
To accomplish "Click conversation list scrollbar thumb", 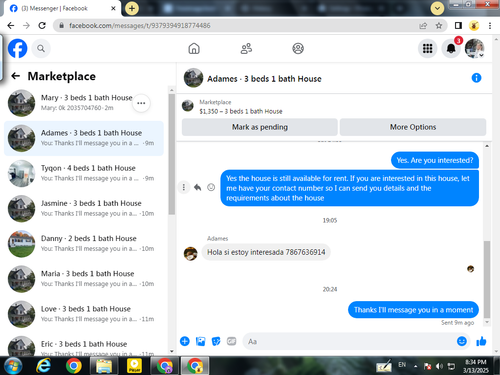I will tap(172, 154).
